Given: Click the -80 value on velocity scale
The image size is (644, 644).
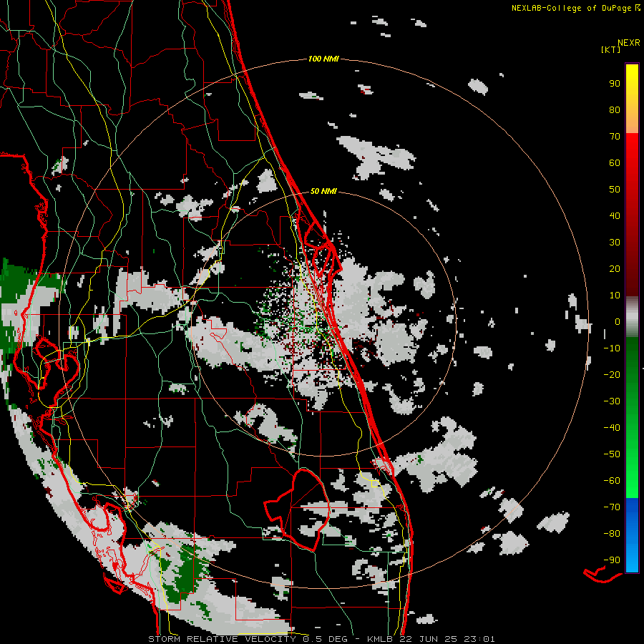Looking at the screenshot, I should click(x=612, y=534).
